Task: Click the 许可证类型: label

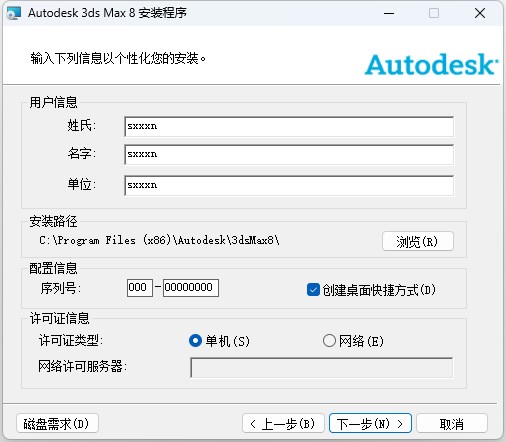Action: pyautogui.click(x=71, y=341)
